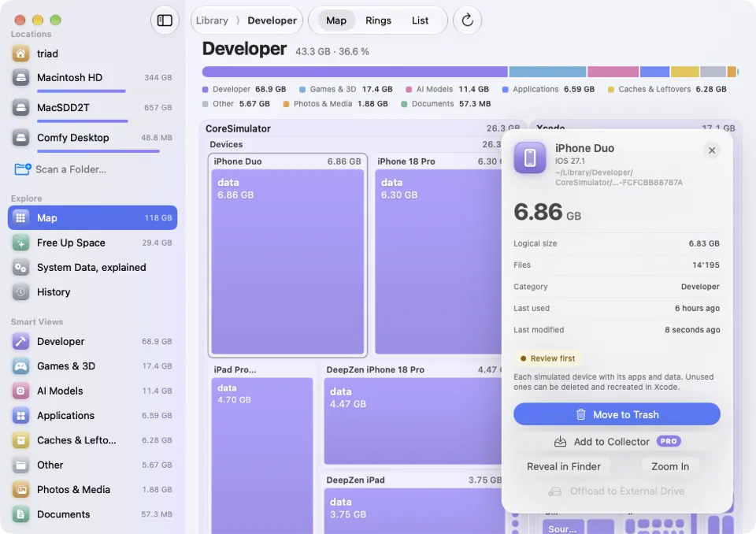Click the Map grid icon
756x534 pixels.
click(20, 218)
